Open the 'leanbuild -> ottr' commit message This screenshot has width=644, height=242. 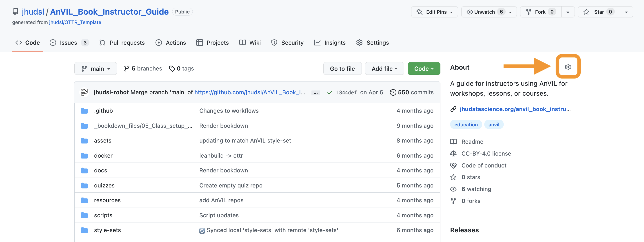click(221, 156)
